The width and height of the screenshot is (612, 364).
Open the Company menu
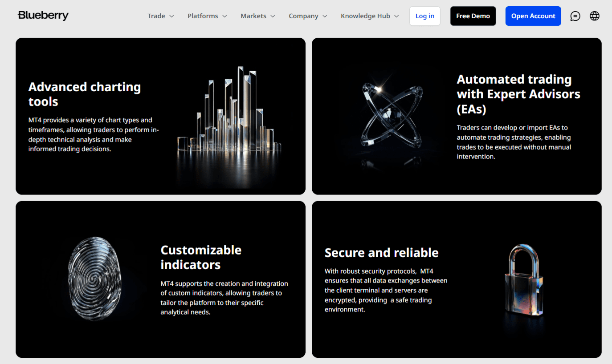(x=304, y=16)
